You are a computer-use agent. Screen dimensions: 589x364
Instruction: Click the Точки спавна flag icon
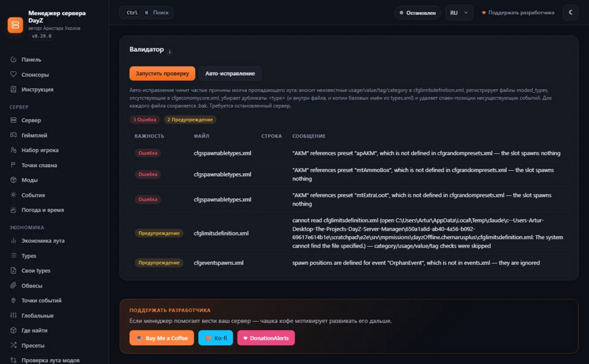coord(14,165)
